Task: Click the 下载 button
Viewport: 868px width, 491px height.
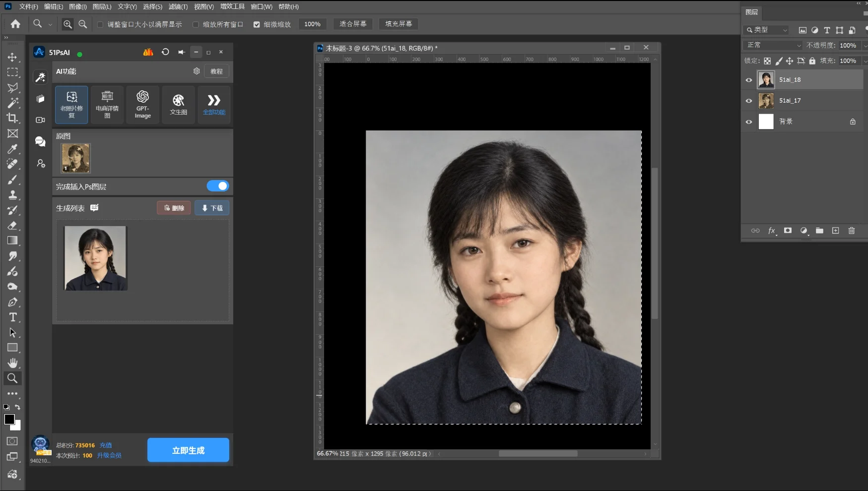Action: pyautogui.click(x=212, y=208)
